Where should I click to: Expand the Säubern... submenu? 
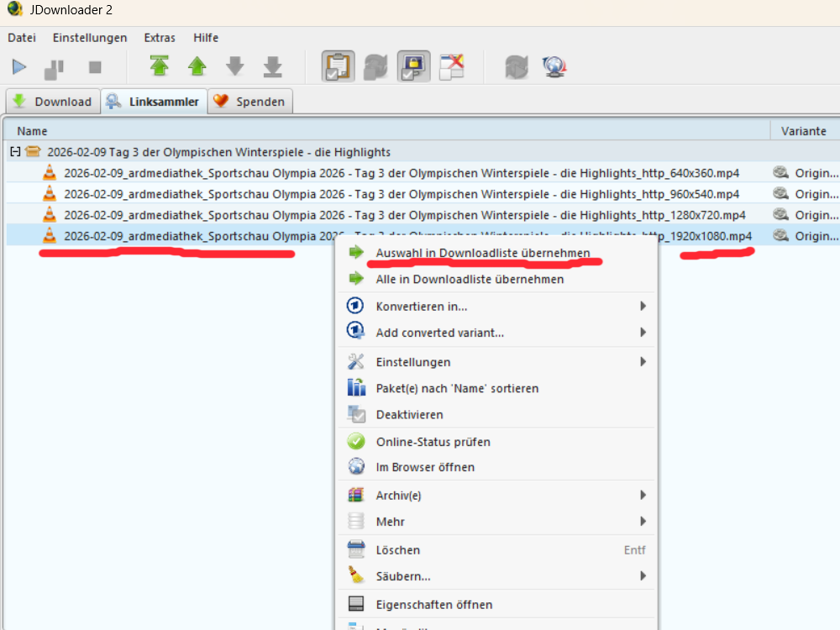pos(496,576)
